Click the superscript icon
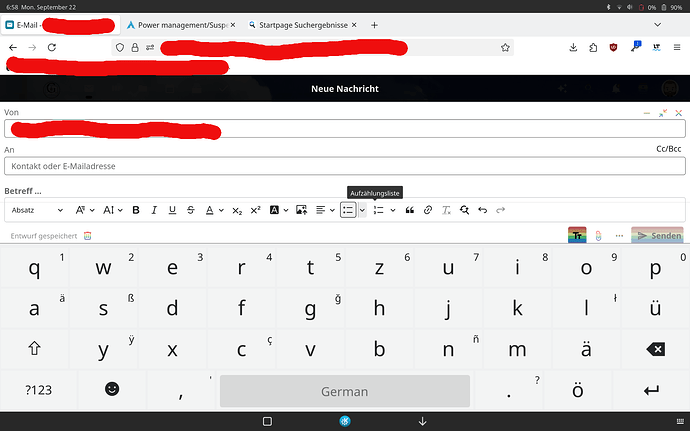The width and height of the screenshot is (690, 431). click(255, 210)
